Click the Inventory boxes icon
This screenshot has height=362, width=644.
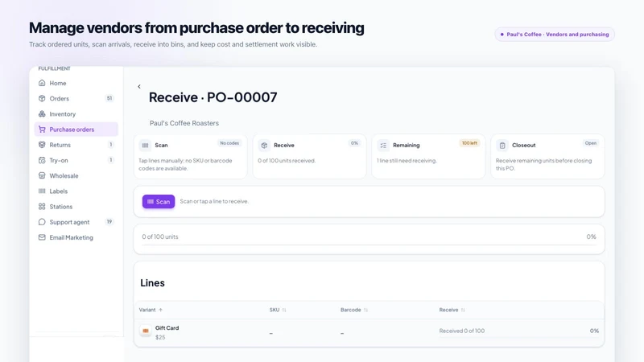pos(42,113)
